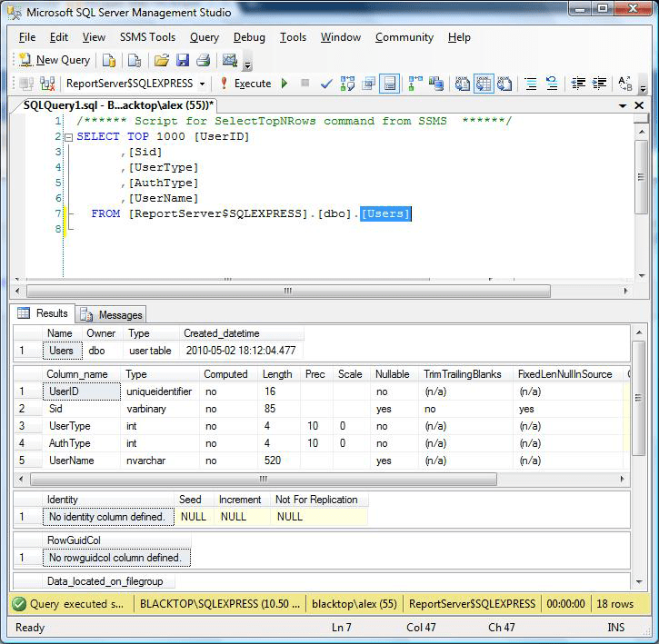The image size is (659, 644).
Task: Click the Decrease Indent icon
Action: point(577,84)
